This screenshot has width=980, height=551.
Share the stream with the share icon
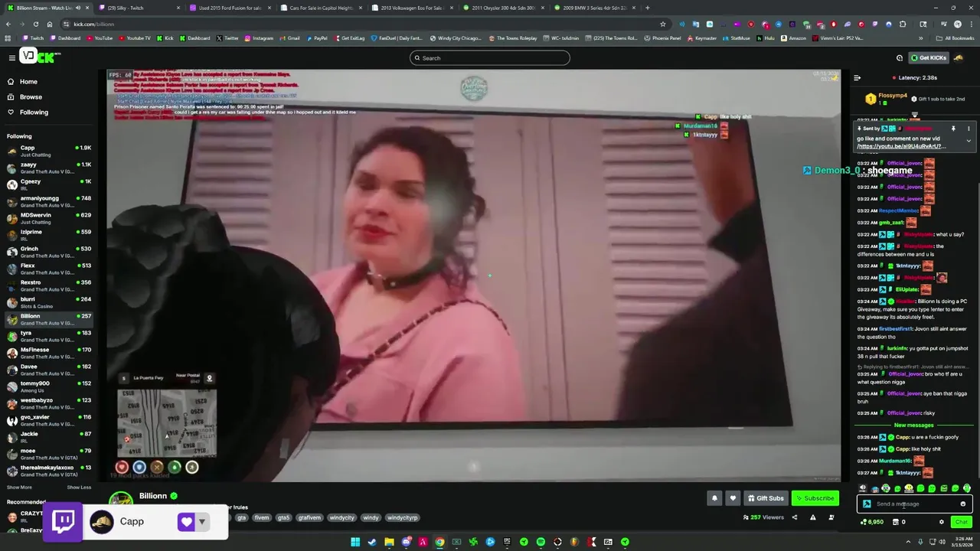pos(794,517)
